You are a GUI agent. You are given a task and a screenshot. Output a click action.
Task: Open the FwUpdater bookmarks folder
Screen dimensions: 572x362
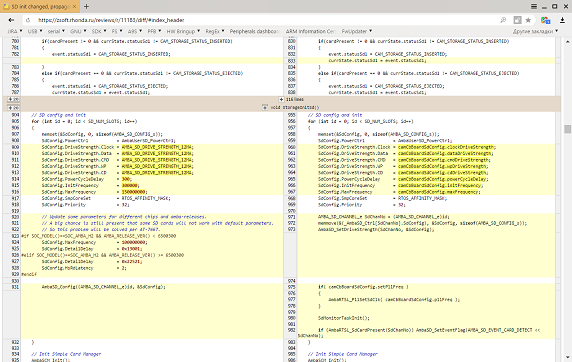(357, 31)
